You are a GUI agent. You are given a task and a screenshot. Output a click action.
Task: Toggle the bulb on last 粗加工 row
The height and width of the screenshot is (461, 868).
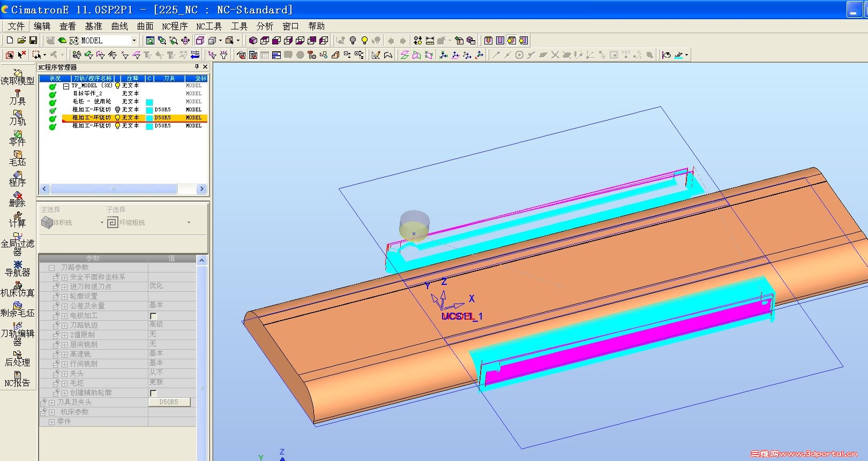coord(117,126)
